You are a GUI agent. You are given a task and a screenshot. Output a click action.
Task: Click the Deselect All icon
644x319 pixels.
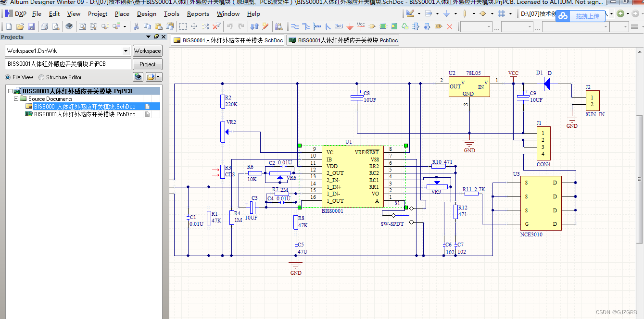[x=205, y=26]
